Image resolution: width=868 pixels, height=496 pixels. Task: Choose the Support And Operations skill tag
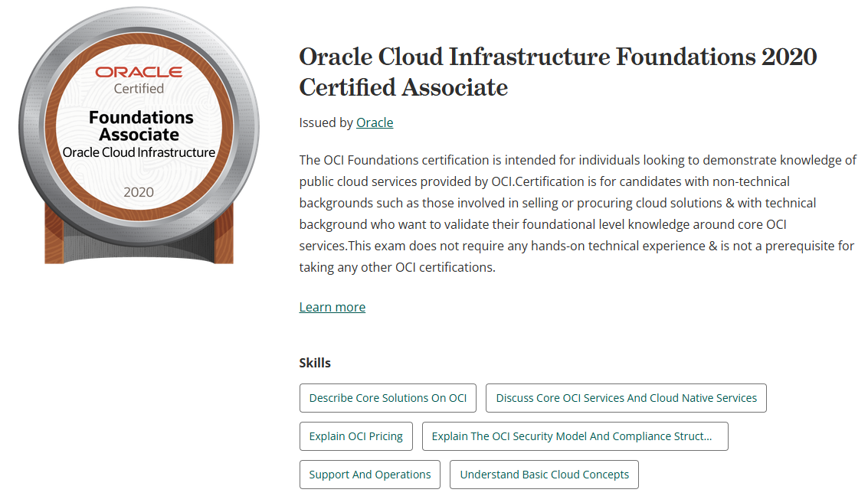tap(370, 475)
